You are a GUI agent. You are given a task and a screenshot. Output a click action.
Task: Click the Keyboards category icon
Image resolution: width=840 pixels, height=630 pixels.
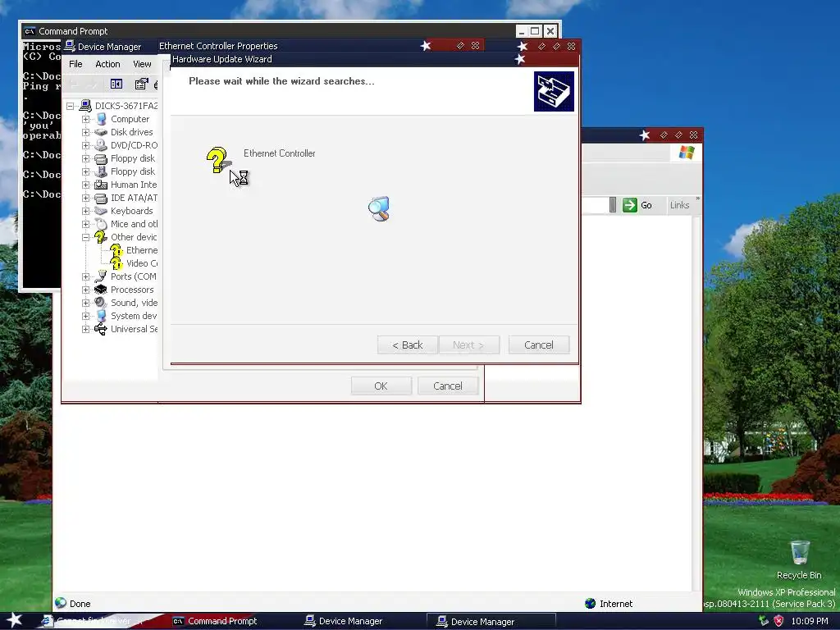tap(101, 211)
